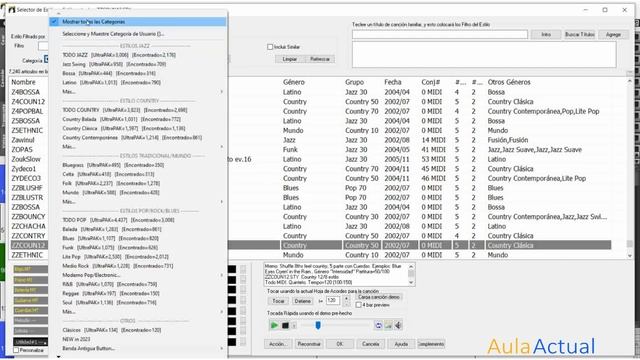Image resolution: width=640 pixels, height=360 pixels.
Task: Click the memo text box scrollbar
Action: pyautogui.click(x=411, y=274)
